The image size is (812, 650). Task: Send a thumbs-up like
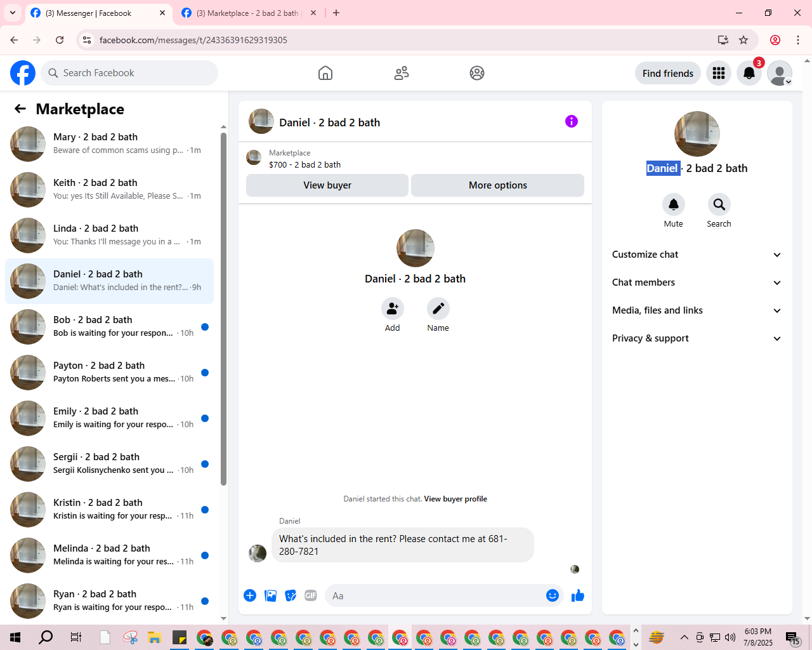[x=578, y=595]
